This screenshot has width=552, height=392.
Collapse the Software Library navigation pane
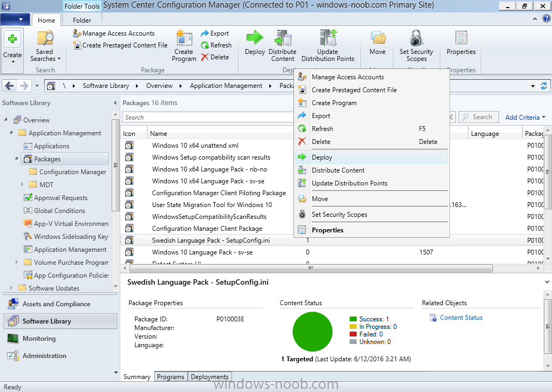115,103
